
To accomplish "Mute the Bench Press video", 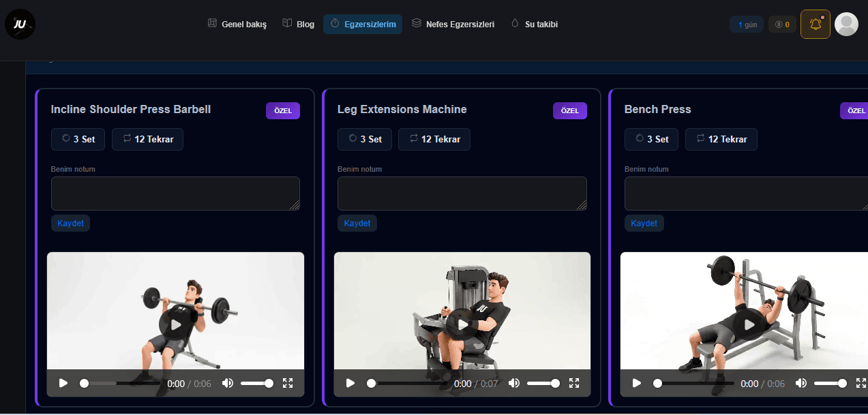I will point(801,383).
